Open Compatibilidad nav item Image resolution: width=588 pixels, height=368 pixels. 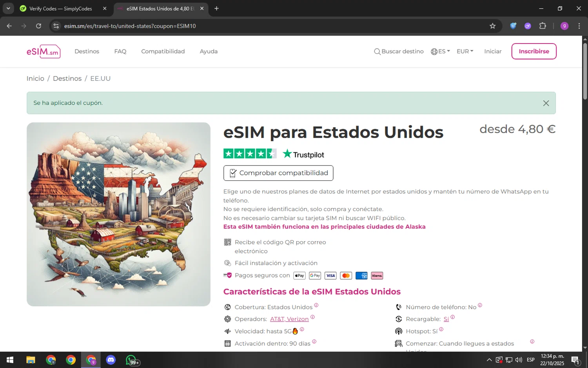point(163,51)
